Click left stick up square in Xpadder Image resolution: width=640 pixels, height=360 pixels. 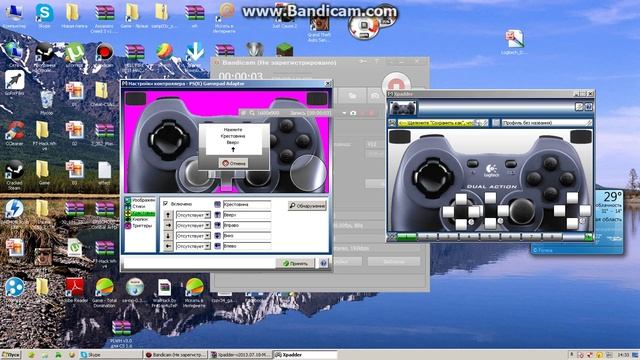point(461,199)
